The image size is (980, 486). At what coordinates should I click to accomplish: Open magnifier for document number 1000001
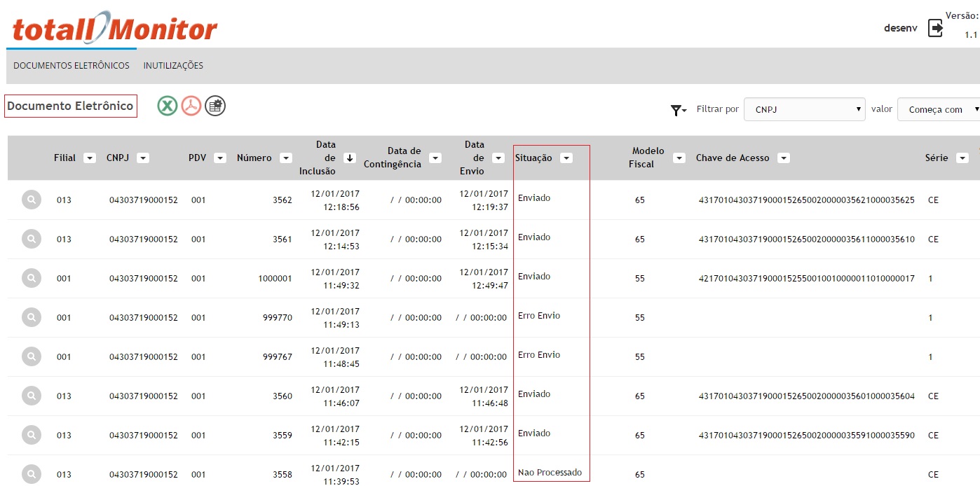coord(31,278)
